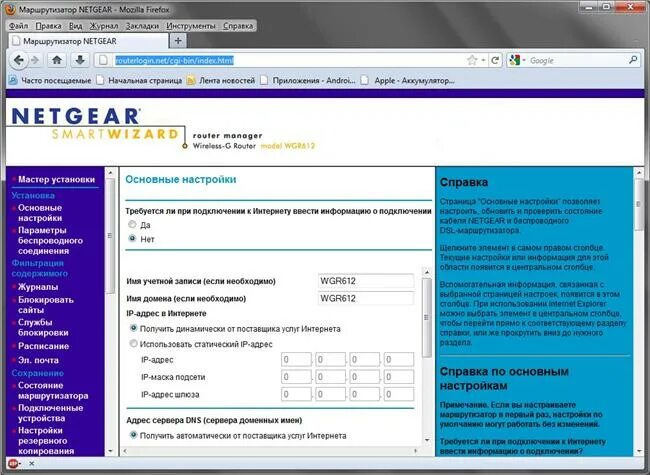Screen dimensions: 650x475
Task: Open the 'Правка' menu
Action: tap(48, 26)
